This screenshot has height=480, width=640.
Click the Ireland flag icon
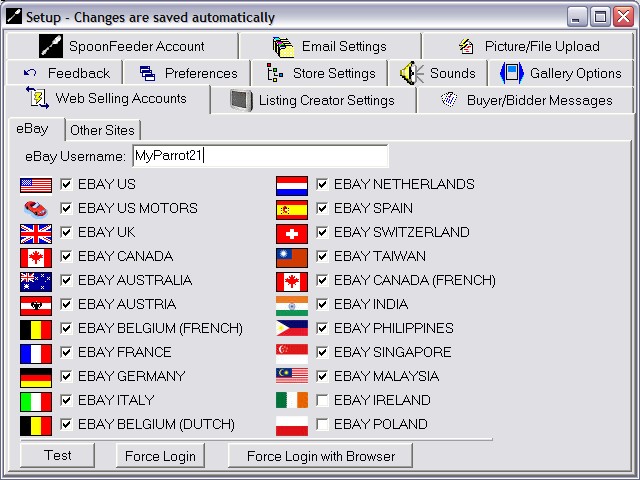pyautogui.click(x=292, y=400)
